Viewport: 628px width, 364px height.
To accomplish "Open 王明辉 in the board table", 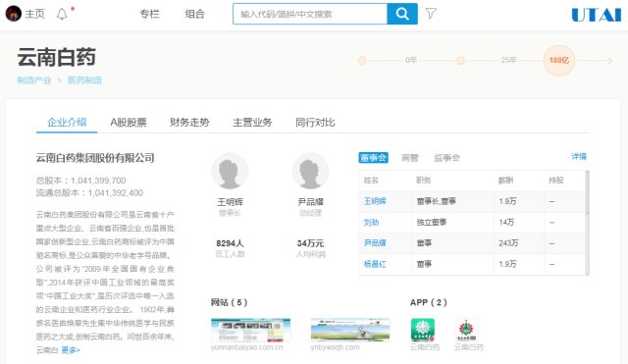I will pos(375,201).
